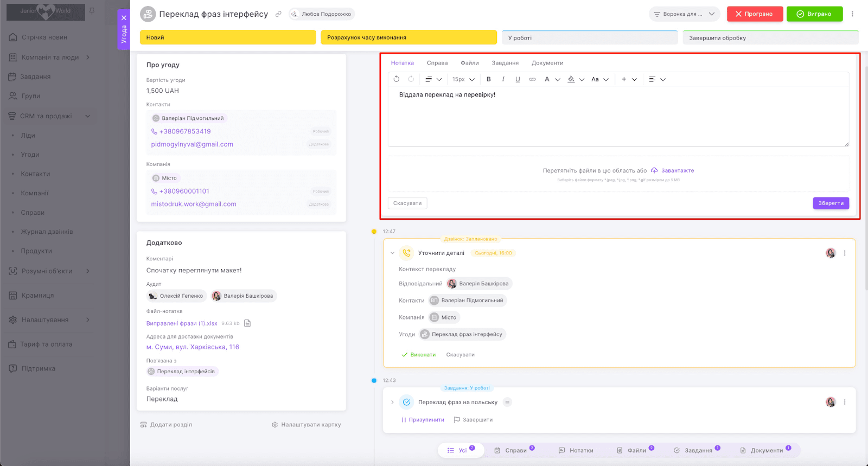868x466 pixels.
Task: Insert a hyperlink into the note
Action: click(x=532, y=79)
